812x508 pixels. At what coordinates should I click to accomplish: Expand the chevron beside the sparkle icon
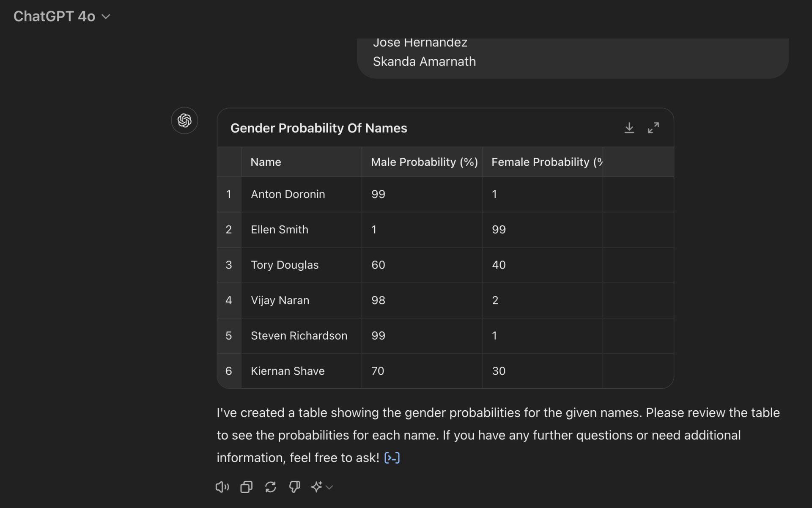click(x=329, y=487)
